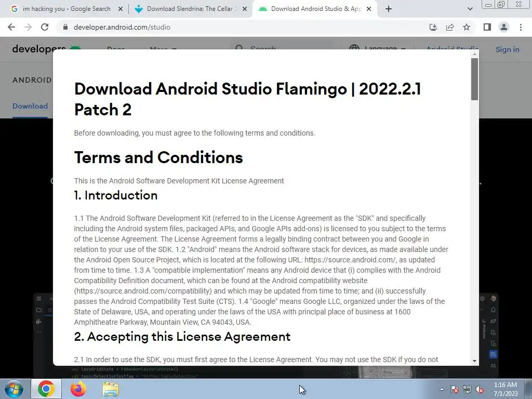
Task: Show hidden system tray icons
Action: [442, 389]
